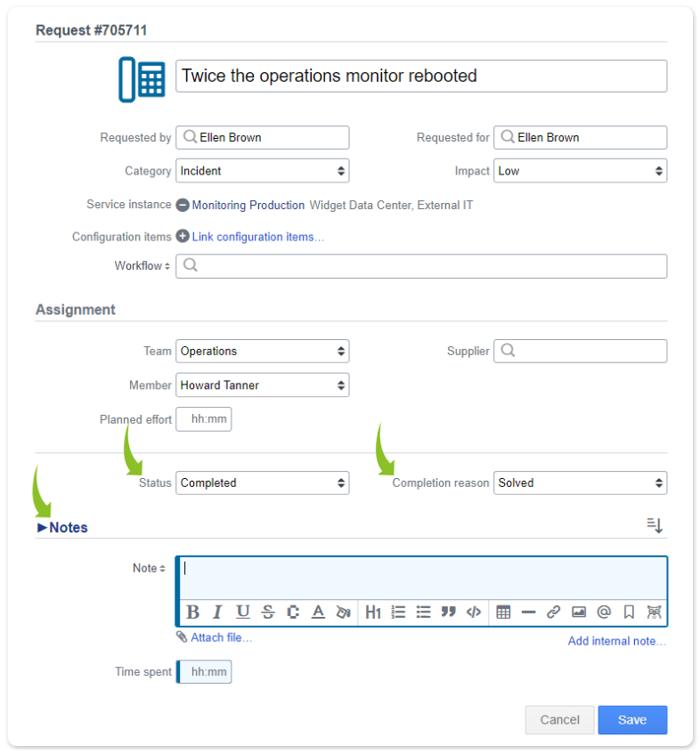Open the Category dropdown showing Incident

[x=262, y=171]
